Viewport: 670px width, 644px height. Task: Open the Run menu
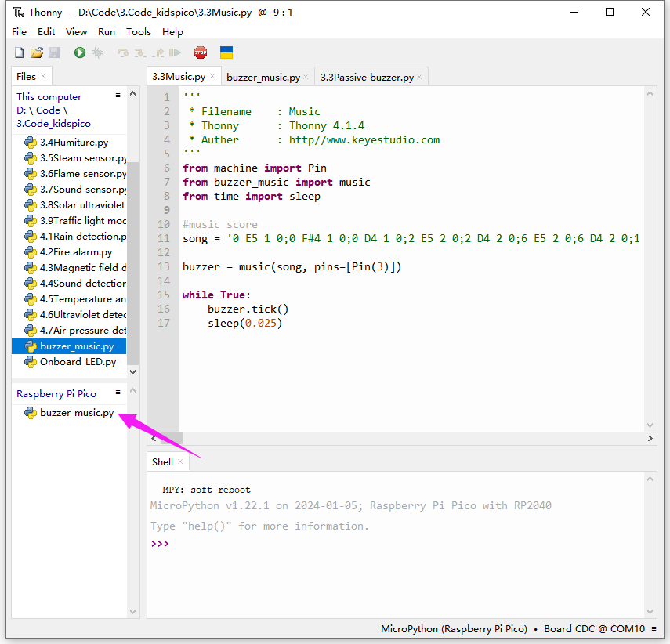107,32
